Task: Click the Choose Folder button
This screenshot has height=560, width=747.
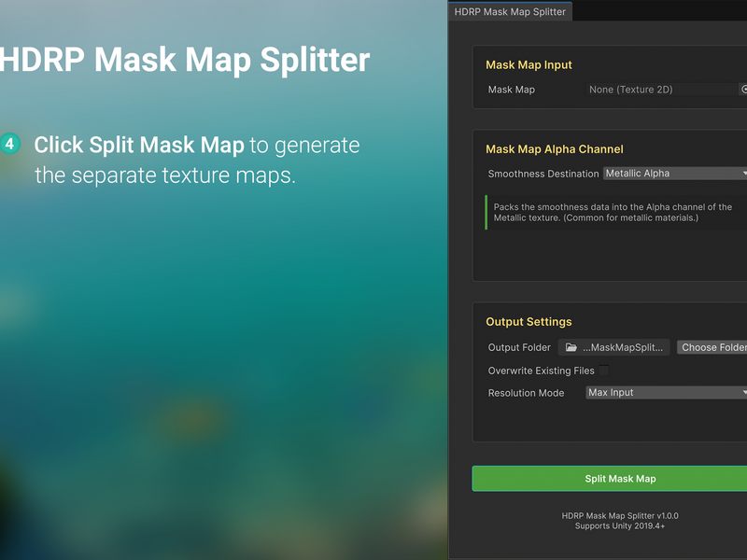Action: click(x=712, y=347)
